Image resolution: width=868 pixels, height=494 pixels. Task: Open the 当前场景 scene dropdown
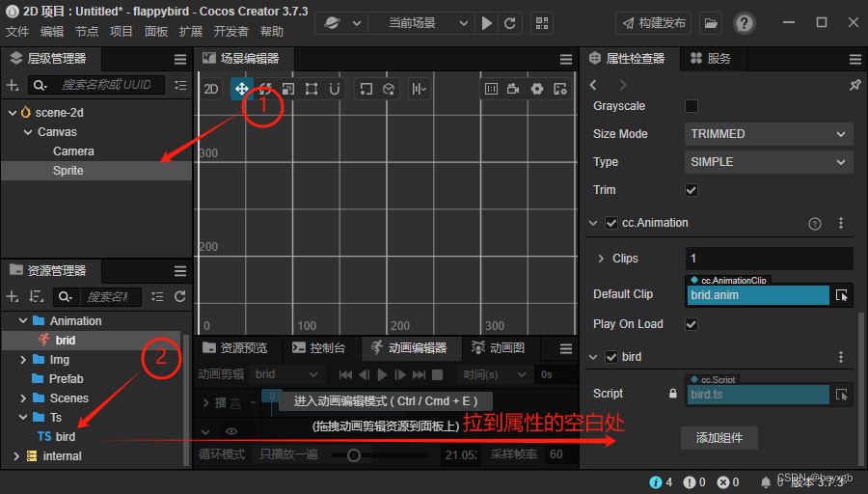pyautogui.click(x=421, y=23)
